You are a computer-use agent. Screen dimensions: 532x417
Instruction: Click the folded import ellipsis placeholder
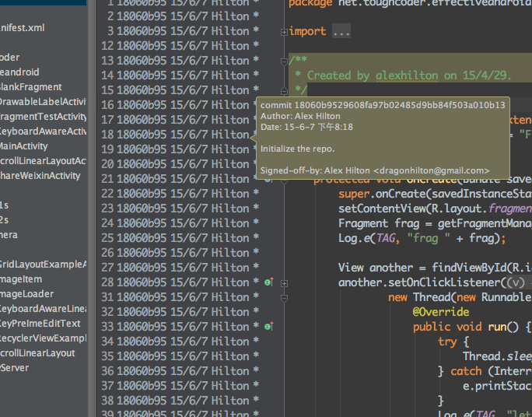pos(341,32)
